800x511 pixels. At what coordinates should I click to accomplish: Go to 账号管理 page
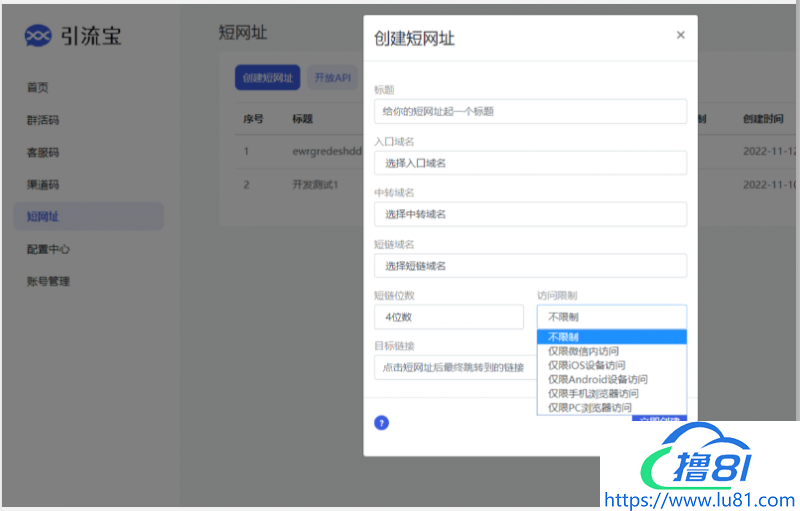click(48, 281)
